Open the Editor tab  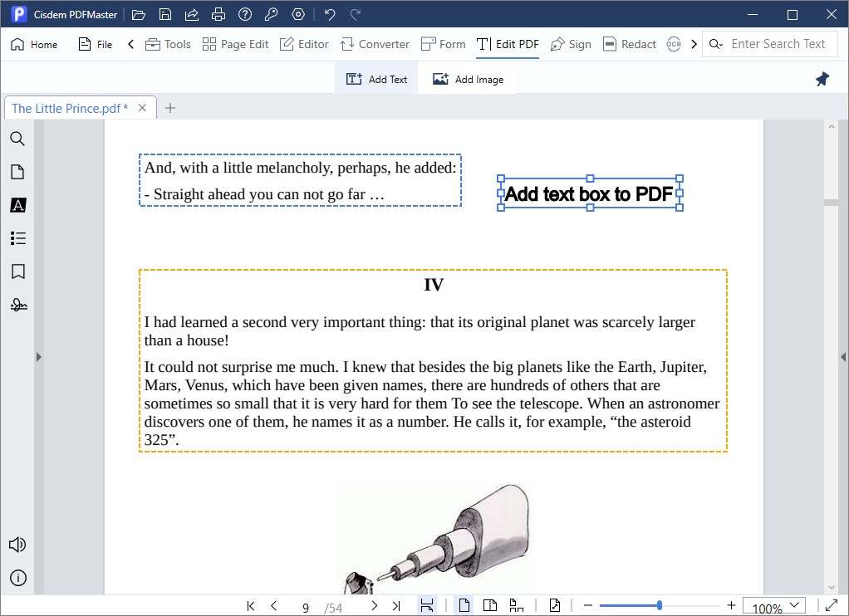(x=304, y=44)
